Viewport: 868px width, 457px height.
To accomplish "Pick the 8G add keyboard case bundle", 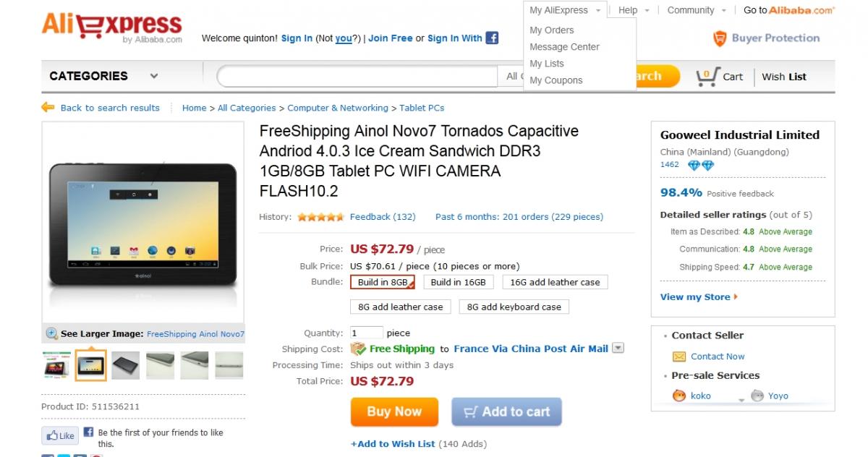I will coord(514,307).
